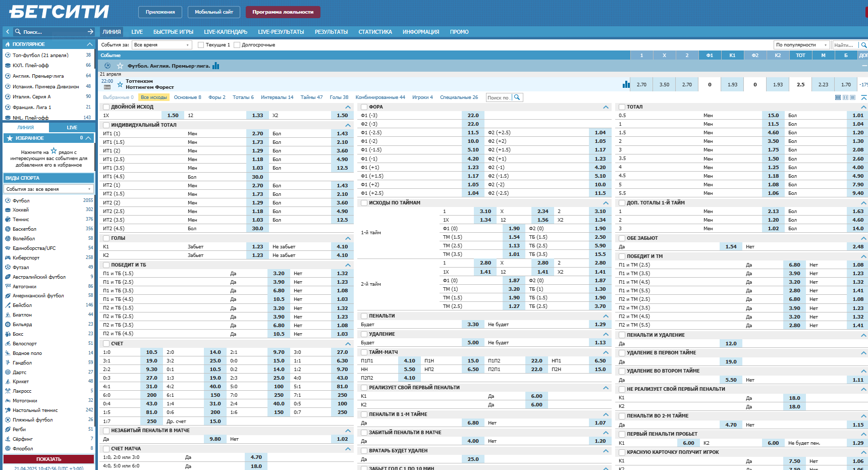Click БЕТСИТИ logo link
Image resolution: width=868 pixels, height=470 pixels.
click(59, 12)
